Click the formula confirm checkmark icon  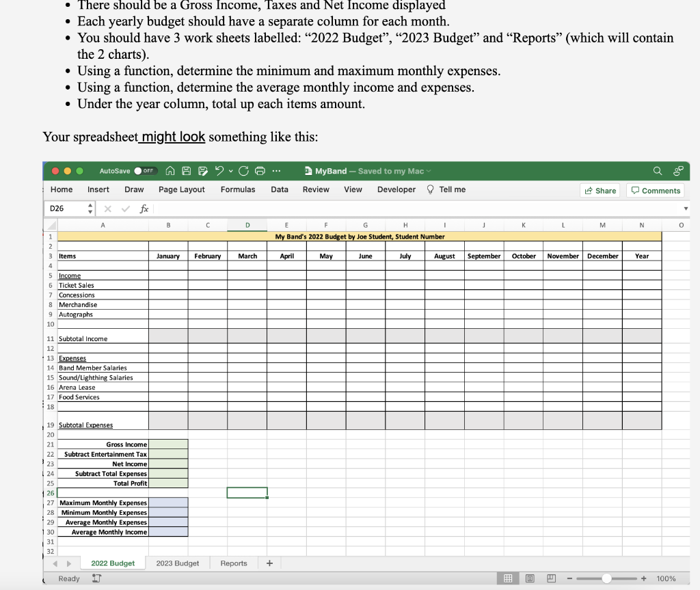(x=126, y=209)
